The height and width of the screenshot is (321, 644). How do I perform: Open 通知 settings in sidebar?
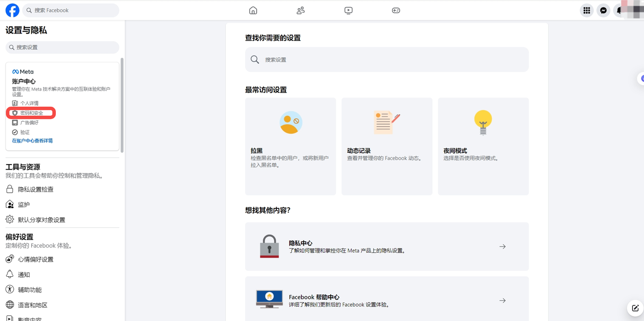click(24, 274)
